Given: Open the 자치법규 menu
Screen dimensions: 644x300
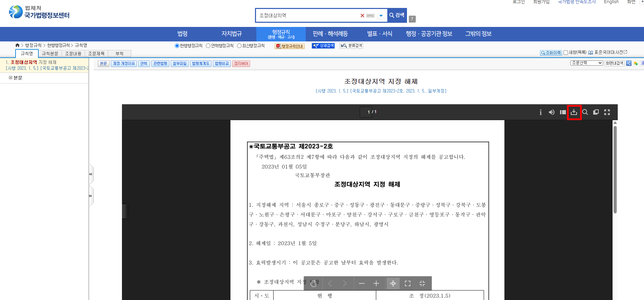Looking at the screenshot, I should click(x=231, y=34).
